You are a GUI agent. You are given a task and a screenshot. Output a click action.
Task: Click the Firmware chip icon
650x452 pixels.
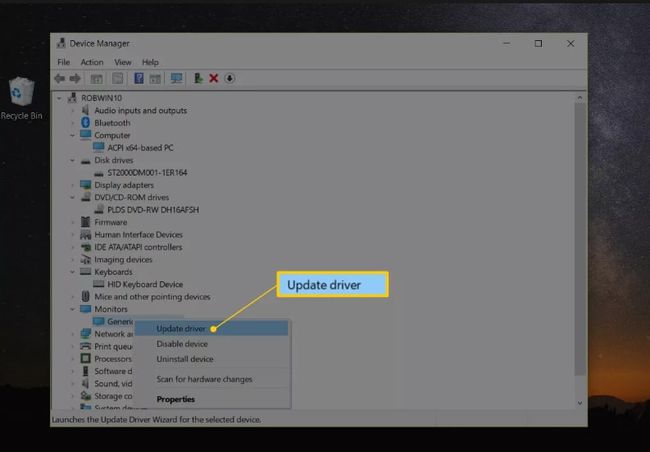pyautogui.click(x=85, y=222)
